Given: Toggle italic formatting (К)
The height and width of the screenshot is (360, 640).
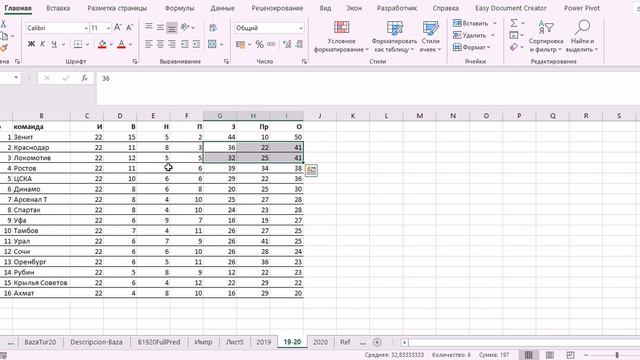Looking at the screenshot, I should click(x=42, y=44).
